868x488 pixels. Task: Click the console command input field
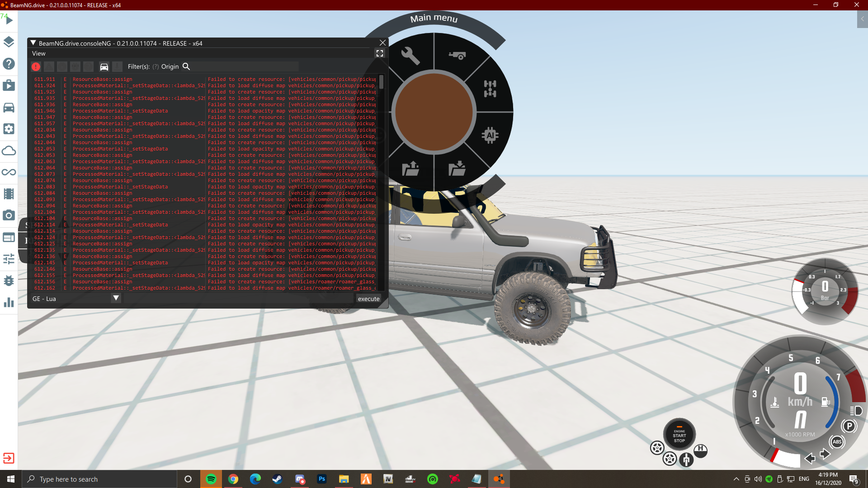[239, 299]
